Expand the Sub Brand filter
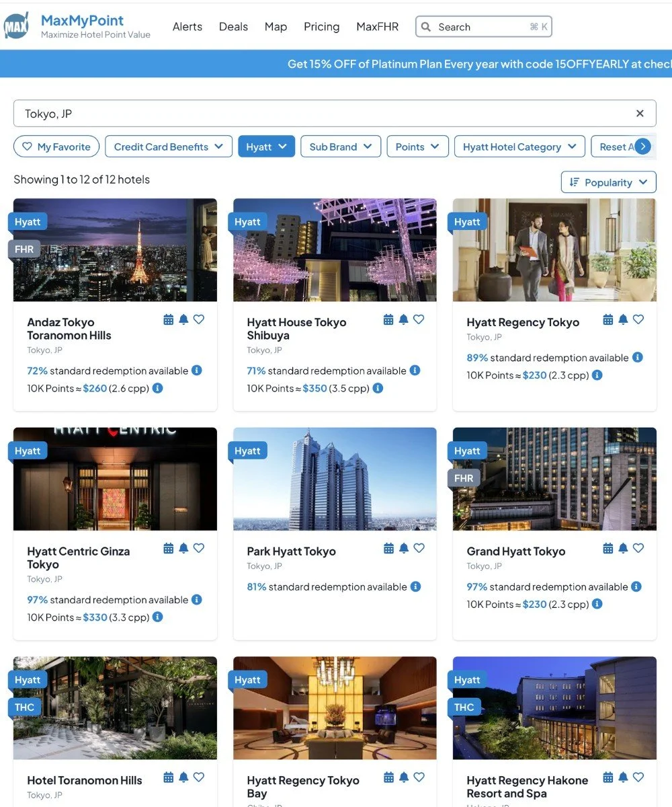672x807 pixels. (341, 147)
